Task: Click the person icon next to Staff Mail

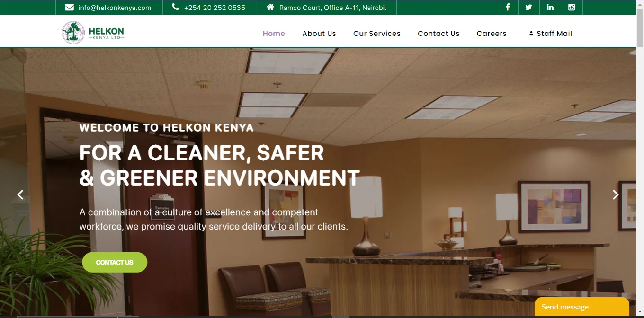Action: click(530, 33)
